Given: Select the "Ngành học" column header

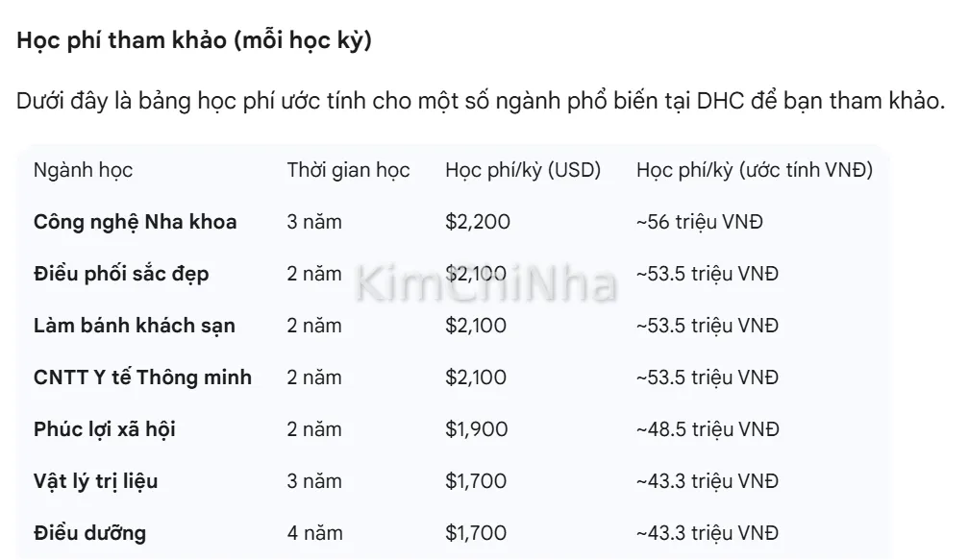Looking at the screenshot, I should pos(83,171).
